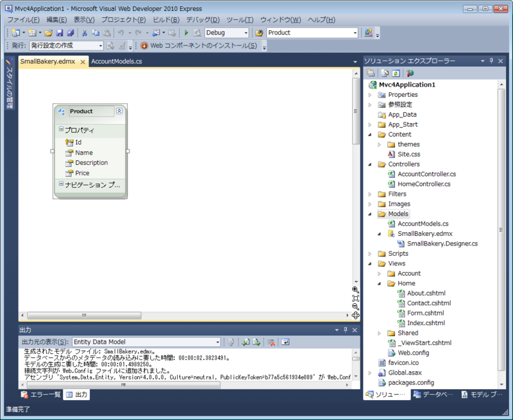This screenshot has width=513, height=420.
Task: Expand the Properties node in Solution Explorer
Action: click(370, 95)
